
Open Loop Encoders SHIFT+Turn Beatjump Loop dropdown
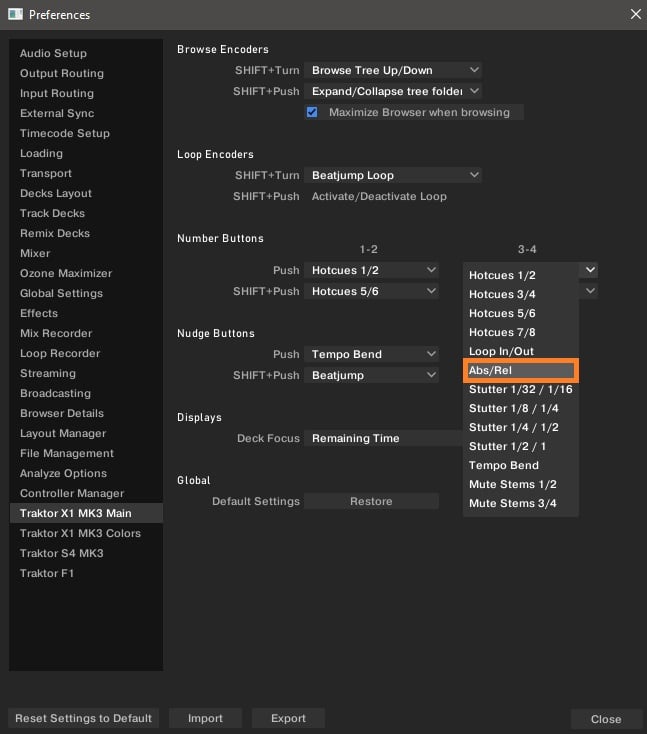(x=393, y=176)
